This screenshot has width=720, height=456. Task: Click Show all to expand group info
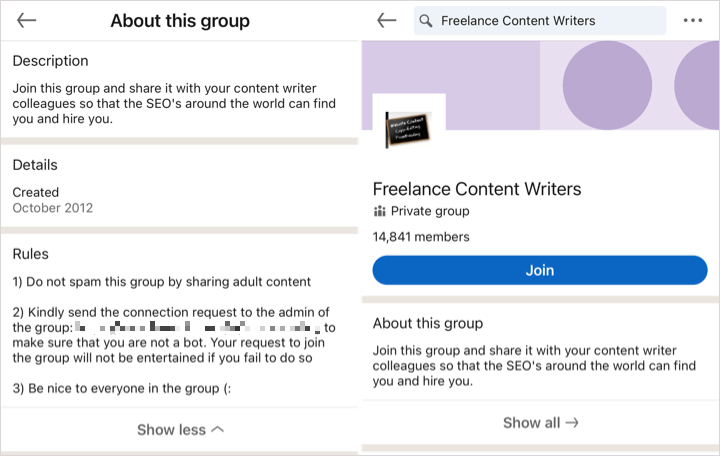pos(531,423)
